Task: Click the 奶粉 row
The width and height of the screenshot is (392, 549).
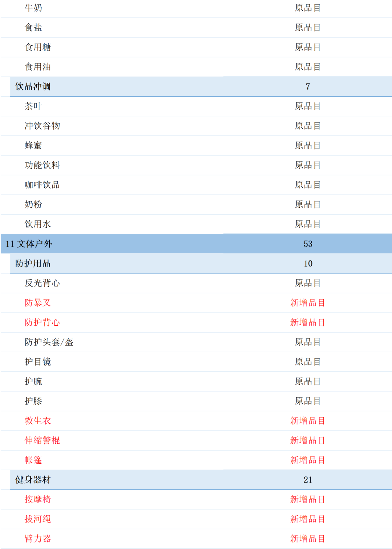Action: click(x=32, y=204)
